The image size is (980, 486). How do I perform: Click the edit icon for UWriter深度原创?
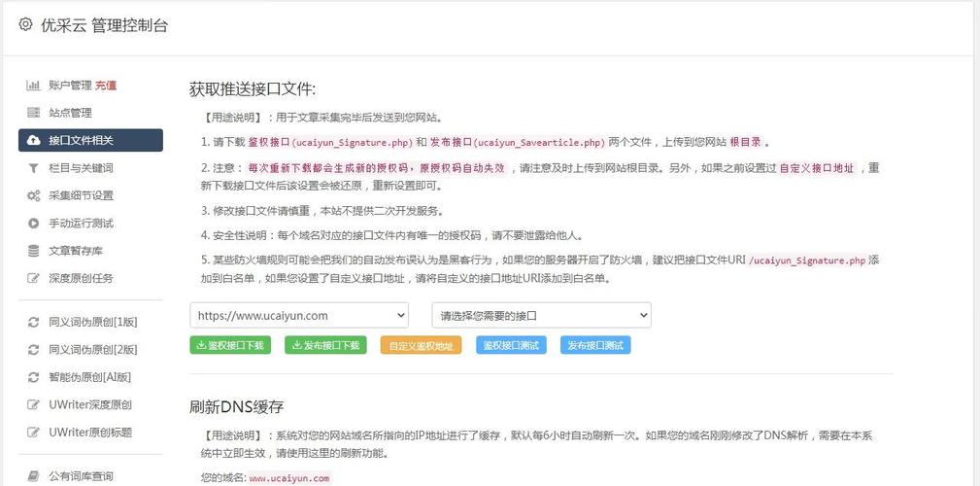pyautogui.click(x=33, y=404)
